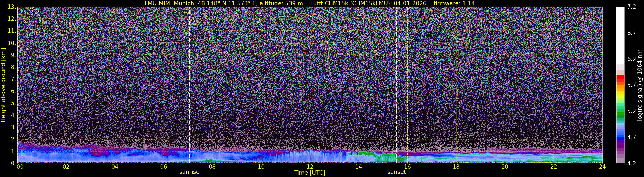Viewport: 644px width, 177px height.
Task: Click the time axis tick label 24
Action: coord(602,167)
